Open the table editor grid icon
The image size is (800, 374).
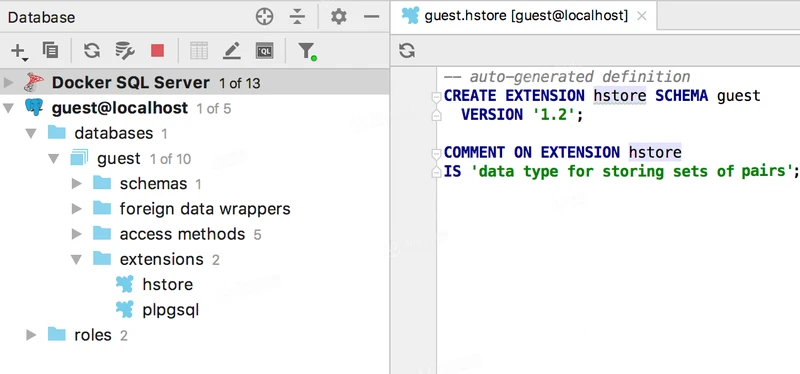199,51
